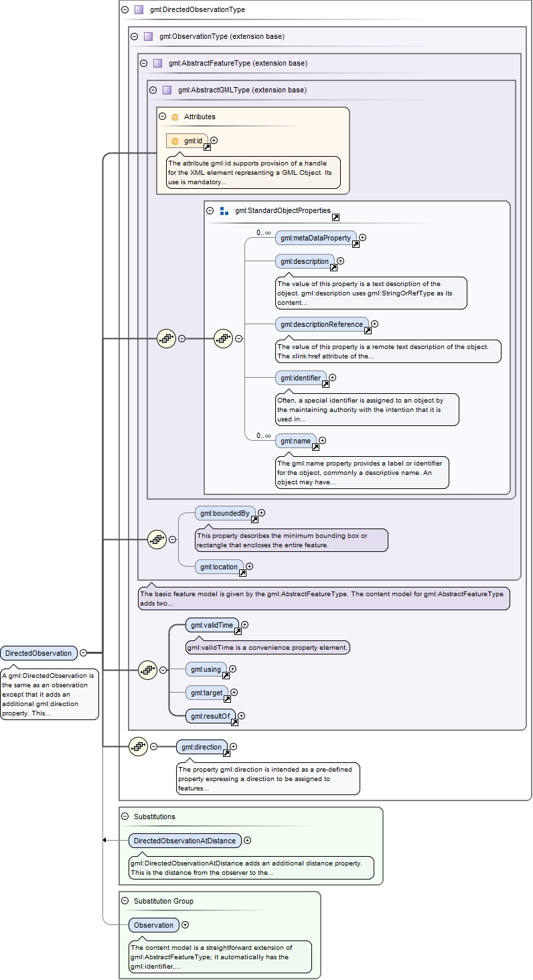Click the link arrow icon beside gml:StandardObjectProperties
The height and width of the screenshot is (980, 533).
335,217
